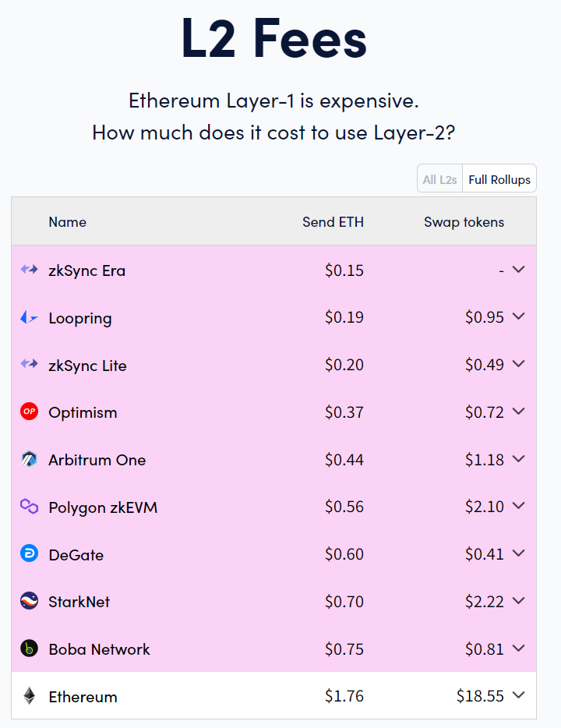Expand the Loopring row details chevron

click(519, 316)
